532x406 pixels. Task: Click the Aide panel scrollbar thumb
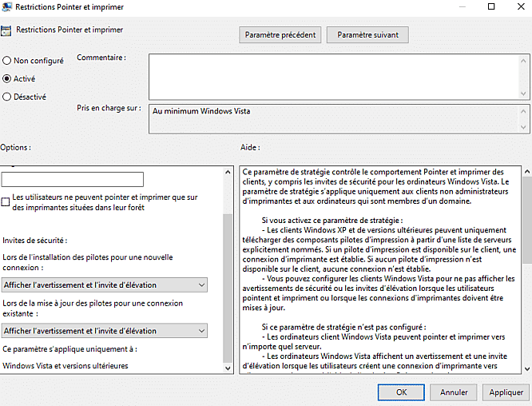[527, 220]
